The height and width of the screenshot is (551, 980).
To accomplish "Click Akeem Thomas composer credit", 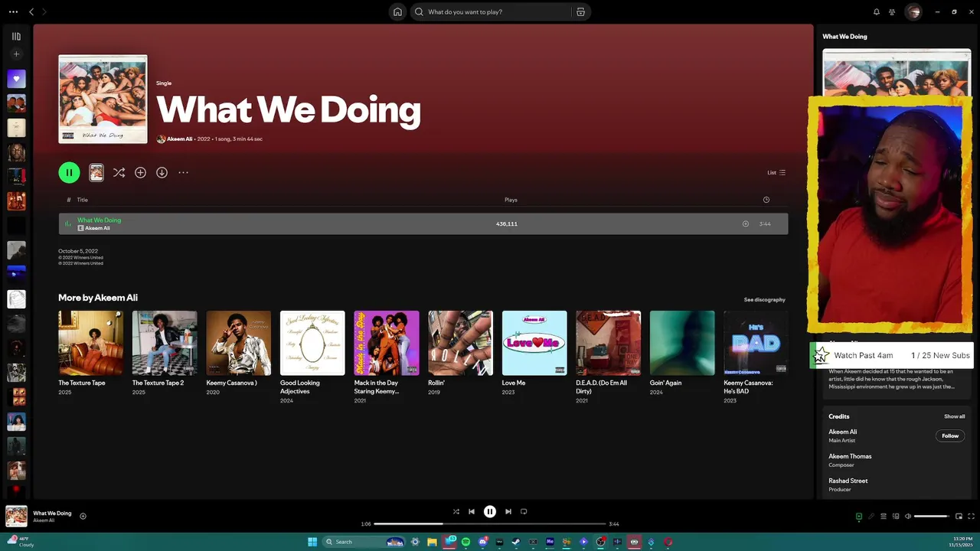I will click(850, 456).
